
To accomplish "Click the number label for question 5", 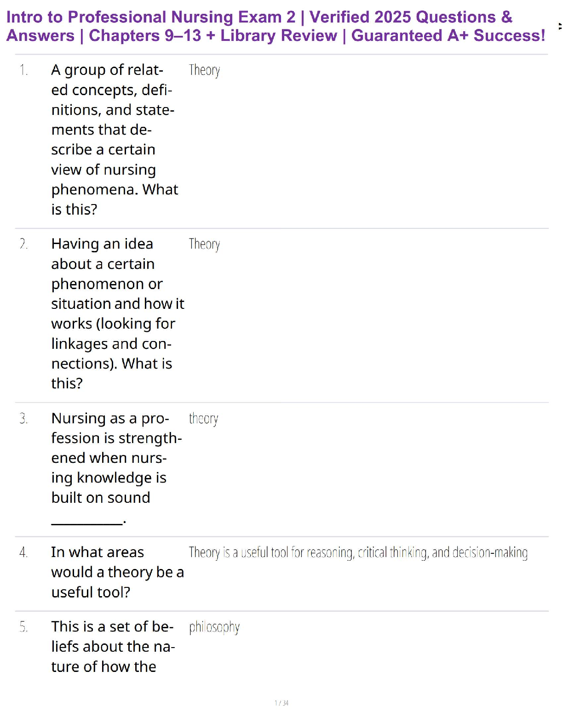I will pos(24,627).
